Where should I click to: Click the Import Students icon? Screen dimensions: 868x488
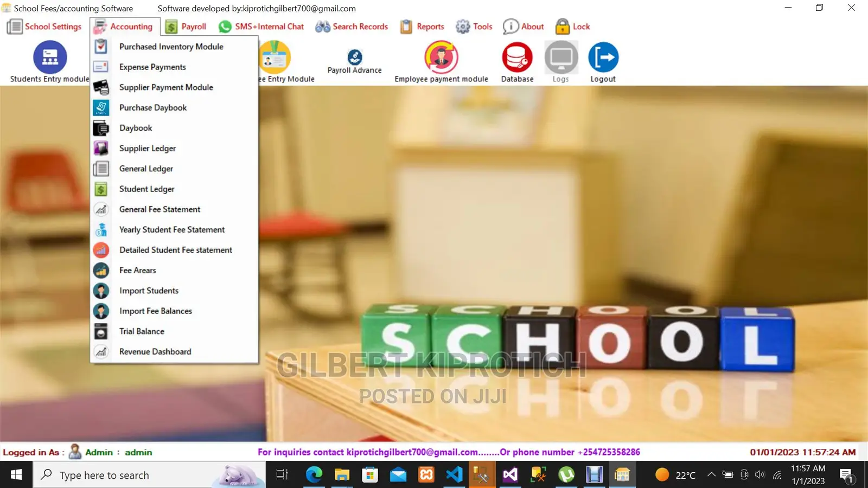click(101, 291)
